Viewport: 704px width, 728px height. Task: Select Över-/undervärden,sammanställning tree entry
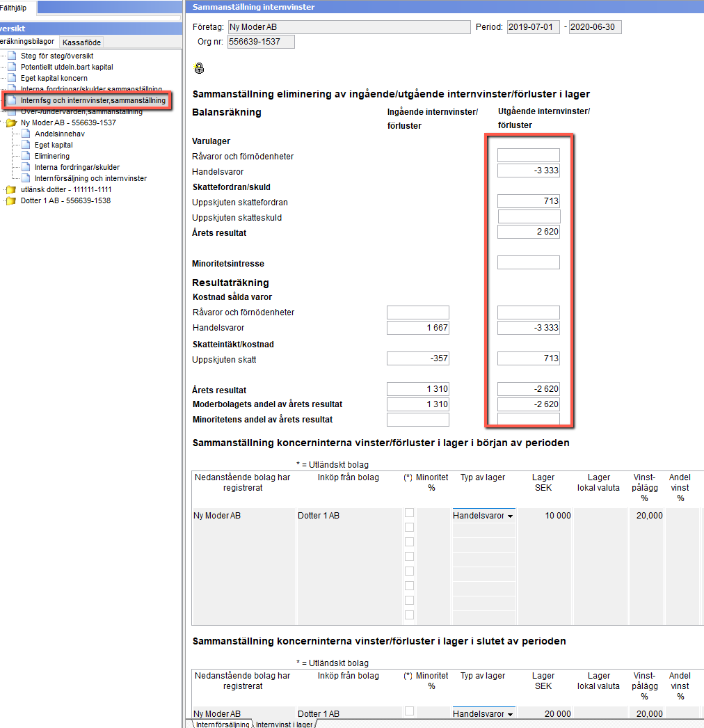pos(81,112)
